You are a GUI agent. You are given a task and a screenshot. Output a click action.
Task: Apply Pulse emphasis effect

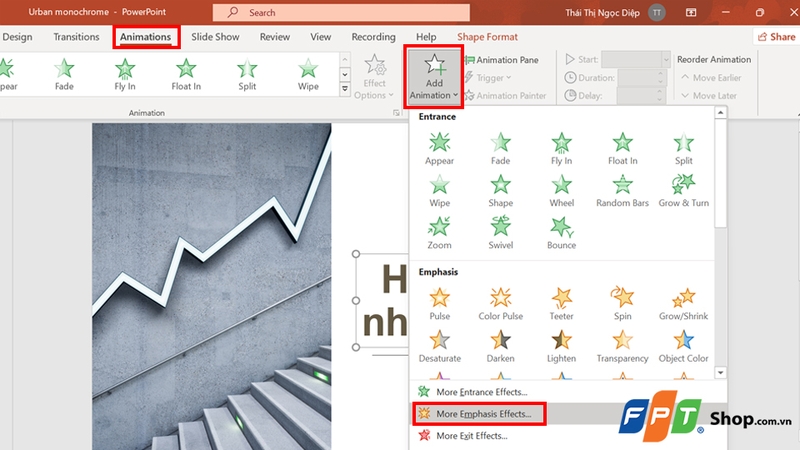tap(439, 304)
